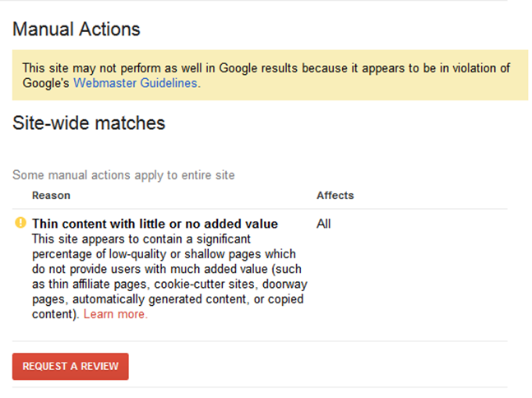This screenshot has width=532, height=398.
Task: Click 'Some manual actions apply to entire site'
Action: coord(123,175)
